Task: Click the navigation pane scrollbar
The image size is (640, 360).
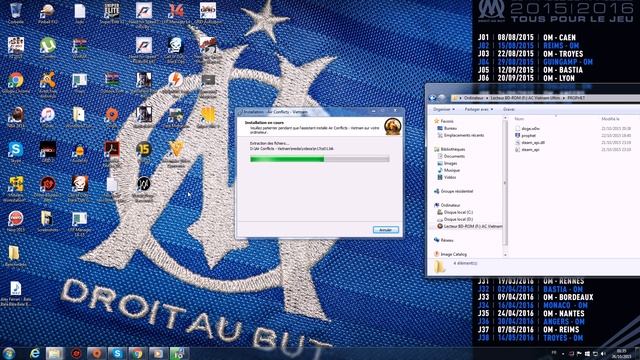Action: coord(505,184)
